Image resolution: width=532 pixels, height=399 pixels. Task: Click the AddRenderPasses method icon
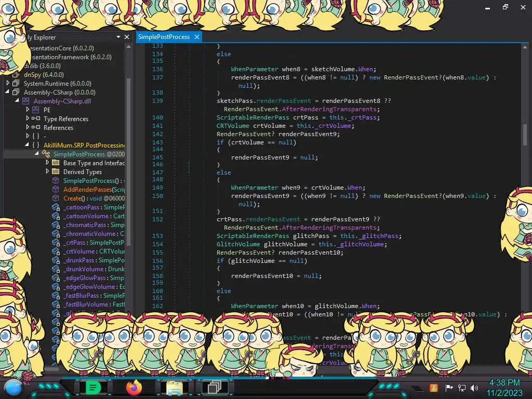click(56, 189)
